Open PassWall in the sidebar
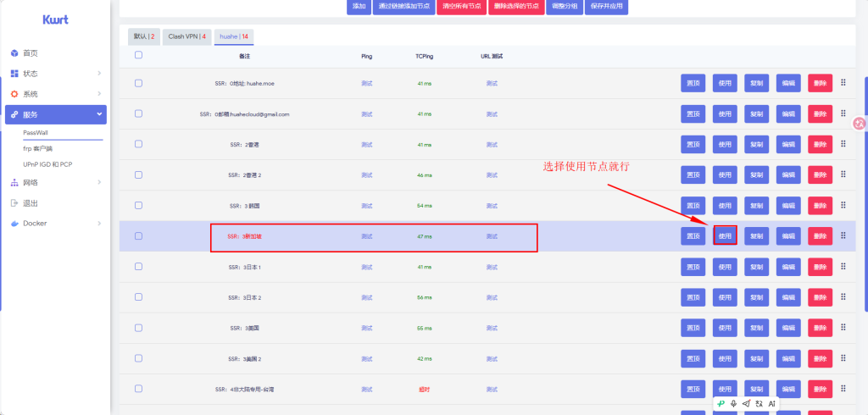This screenshot has width=868, height=415. pos(36,133)
